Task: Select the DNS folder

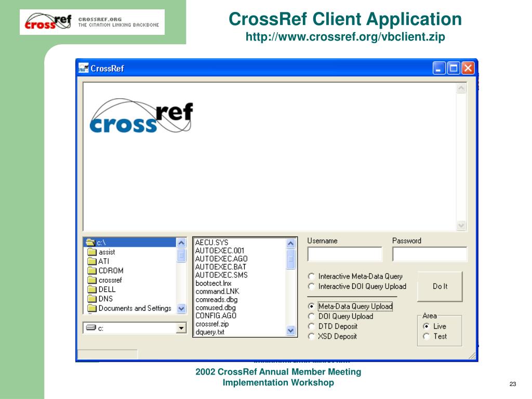Action: click(100, 299)
